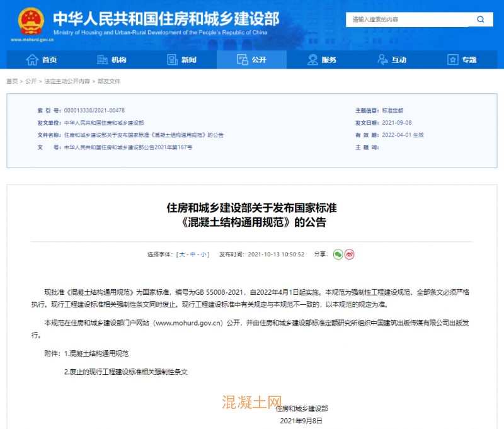Open attachment 1.混凝土结构通用规范
The height and width of the screenshot is (429, 504).
click(x=96, y=354)
